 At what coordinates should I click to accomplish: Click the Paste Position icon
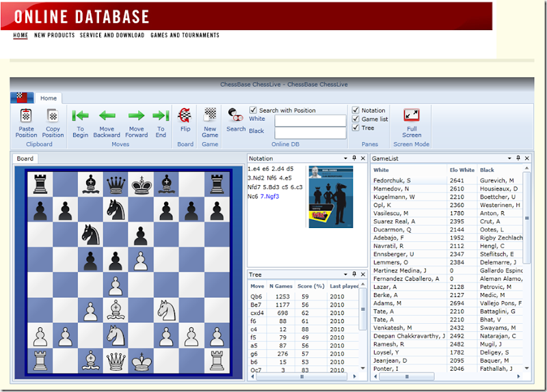tap(26, 116)
